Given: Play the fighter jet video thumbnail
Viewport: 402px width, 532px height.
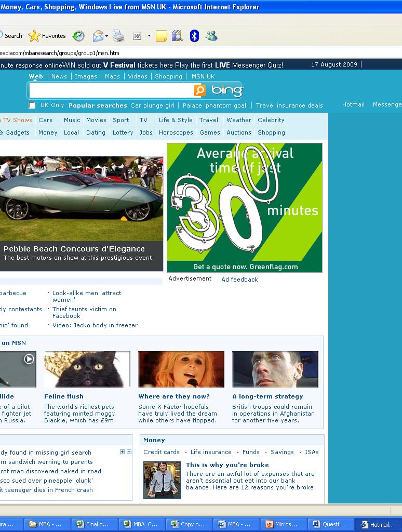Looking at the screenshot, I should tap(18, 369).
